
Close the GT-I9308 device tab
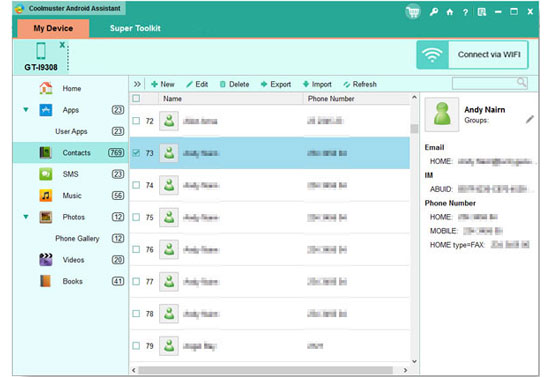point(62,45)
